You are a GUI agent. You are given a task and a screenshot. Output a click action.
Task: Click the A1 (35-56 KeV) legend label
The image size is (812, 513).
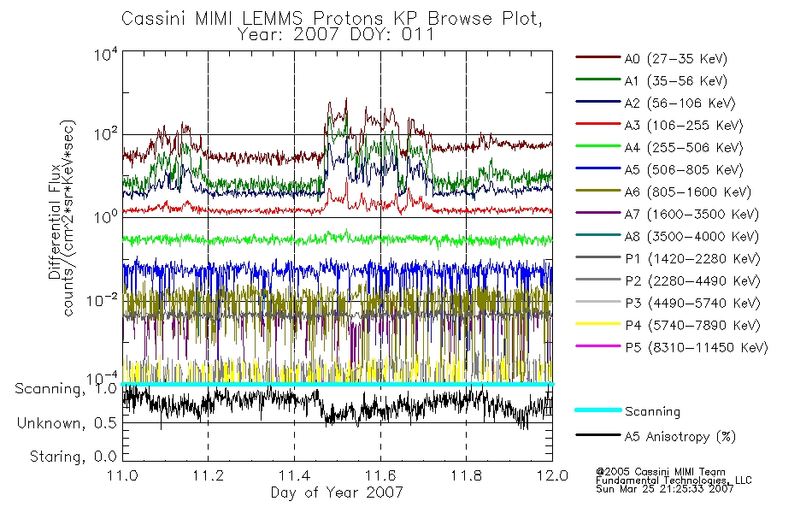click(675, 81)
